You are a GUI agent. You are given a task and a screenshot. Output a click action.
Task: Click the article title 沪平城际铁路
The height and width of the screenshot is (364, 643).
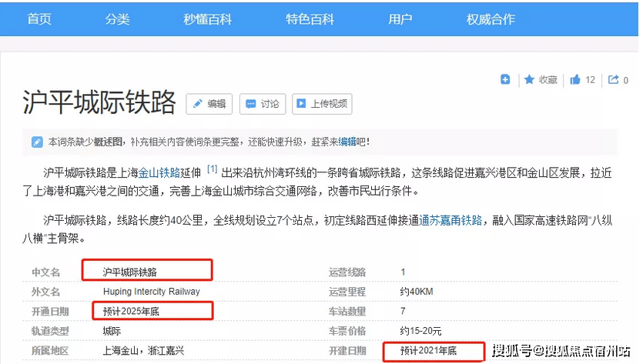(x=99, y=103)
